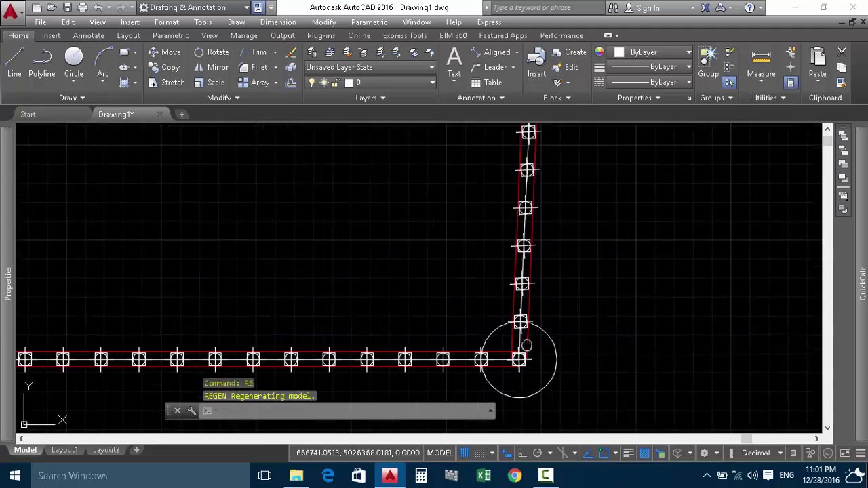The width and height of the screenshot is (868, 488).
Task: Open the Table tool
Action: [x=486, y=82]
